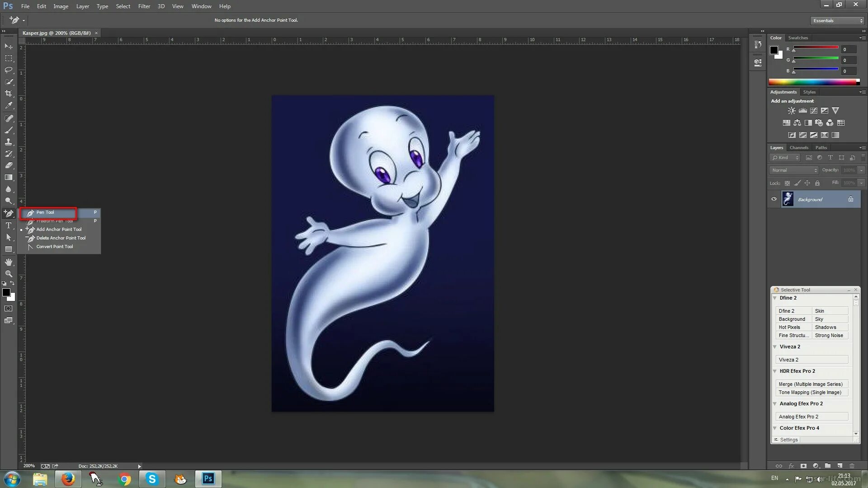Collapse the Dfine 2 section
Viewport: 868px width, 488px height.
pos(775,298)
